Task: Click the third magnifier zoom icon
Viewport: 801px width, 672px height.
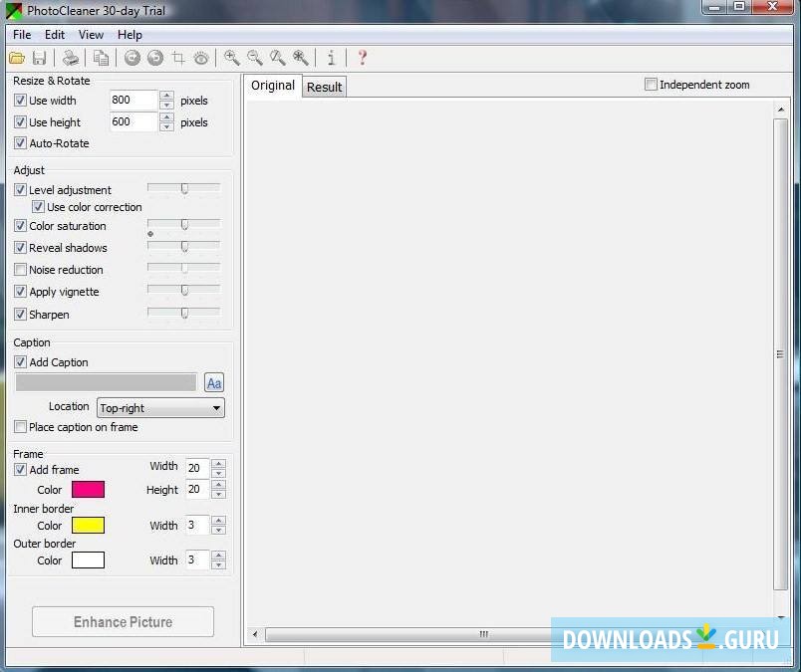Action: pyautogui.click(x=278, y=58)
